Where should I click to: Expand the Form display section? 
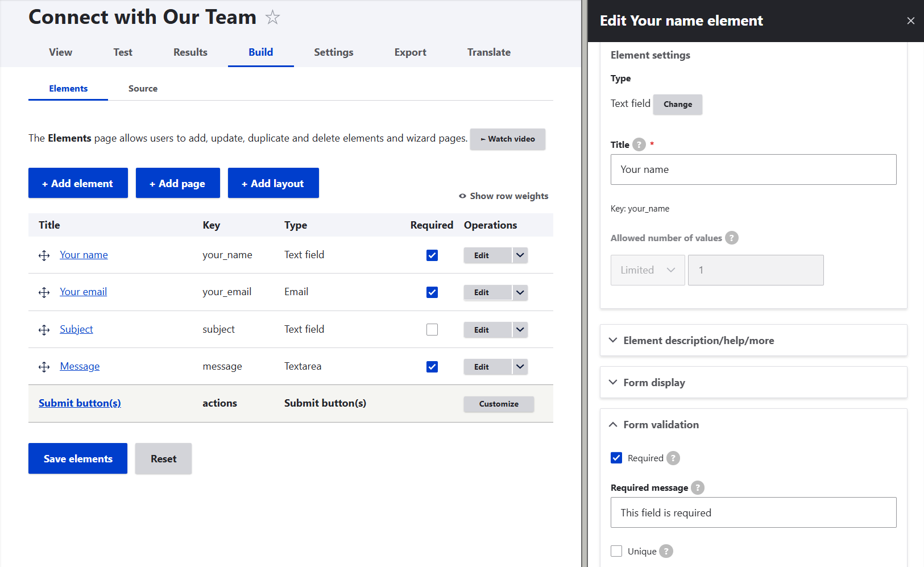(753, 383)
